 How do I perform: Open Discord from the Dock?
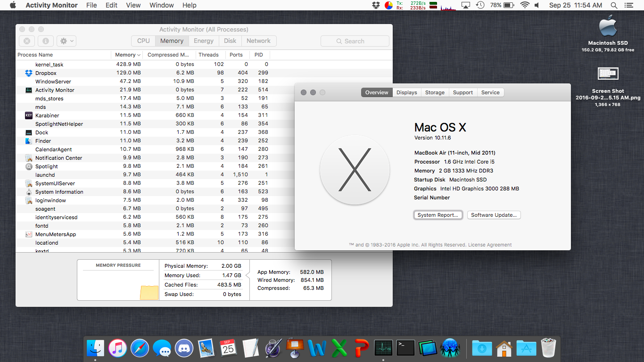click(184, 348)
